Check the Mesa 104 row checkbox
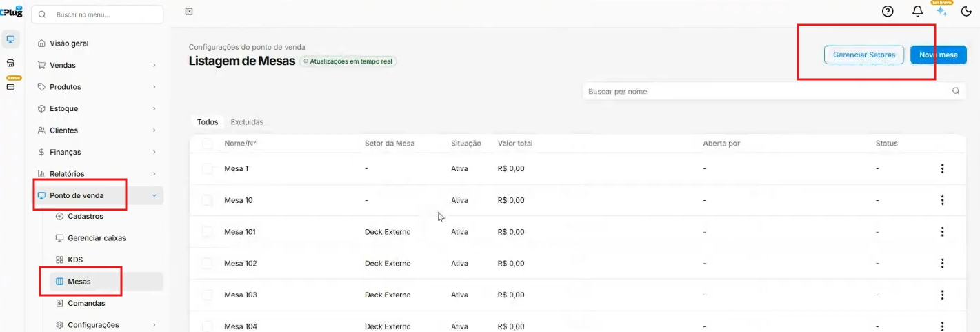The width and height of the screenshot is (980, 332). click(208, 326)
